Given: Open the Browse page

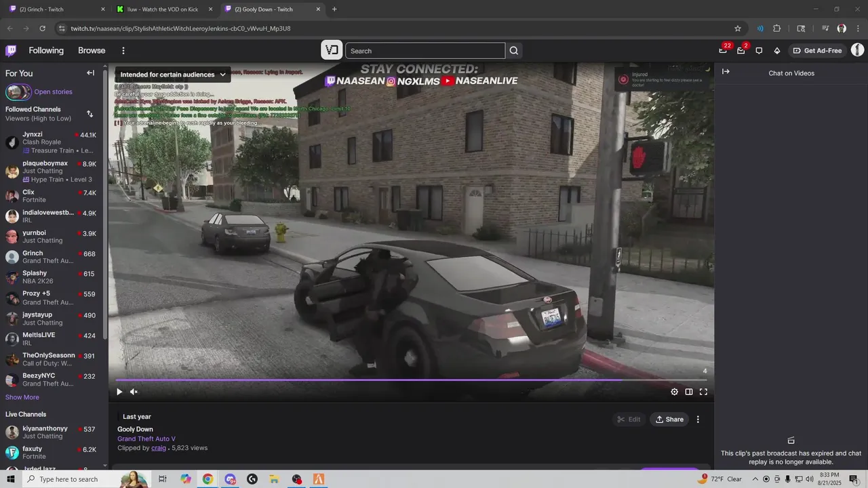Looking at the screenshot, I should 92,51.
